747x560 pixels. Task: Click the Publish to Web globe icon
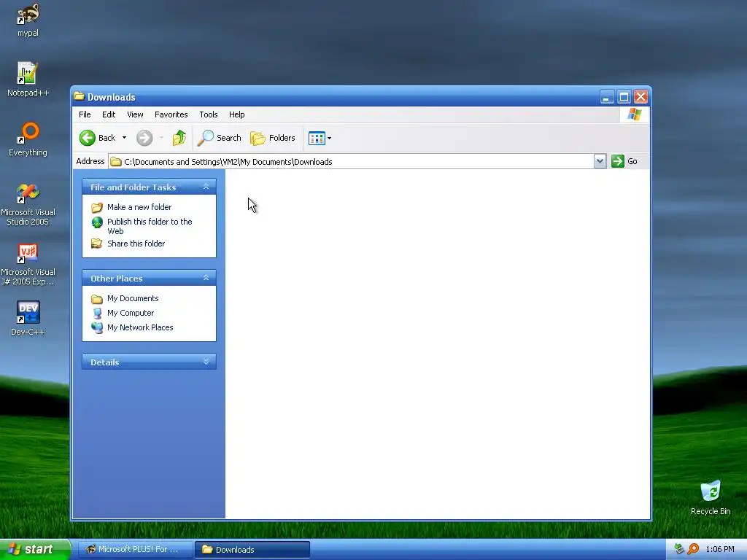tap(97, 222)
